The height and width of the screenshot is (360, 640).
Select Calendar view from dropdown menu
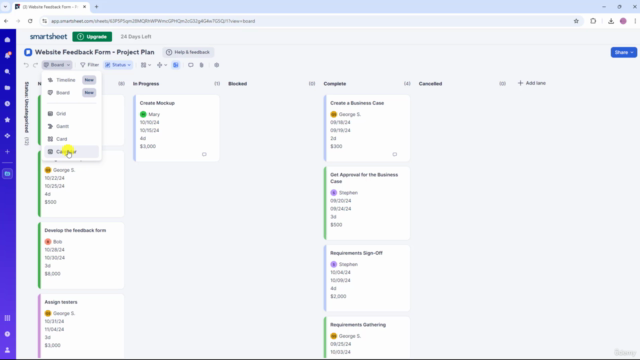point(71,151)
